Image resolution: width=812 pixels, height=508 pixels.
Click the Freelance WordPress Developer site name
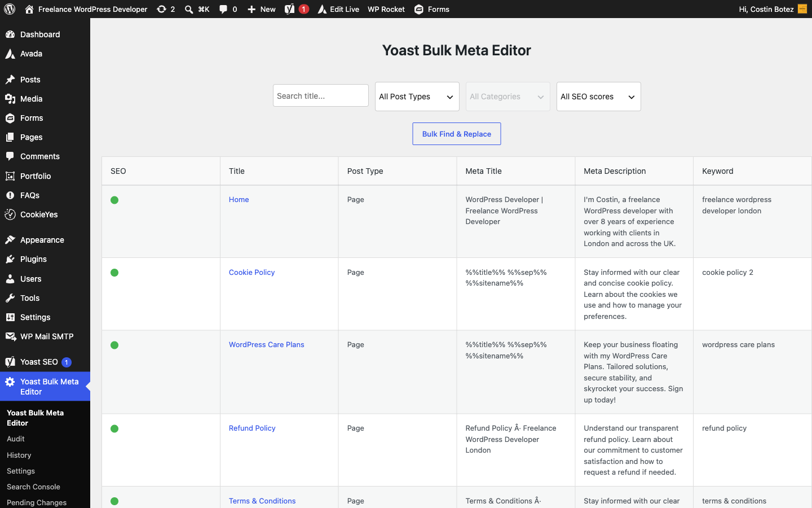93,9
